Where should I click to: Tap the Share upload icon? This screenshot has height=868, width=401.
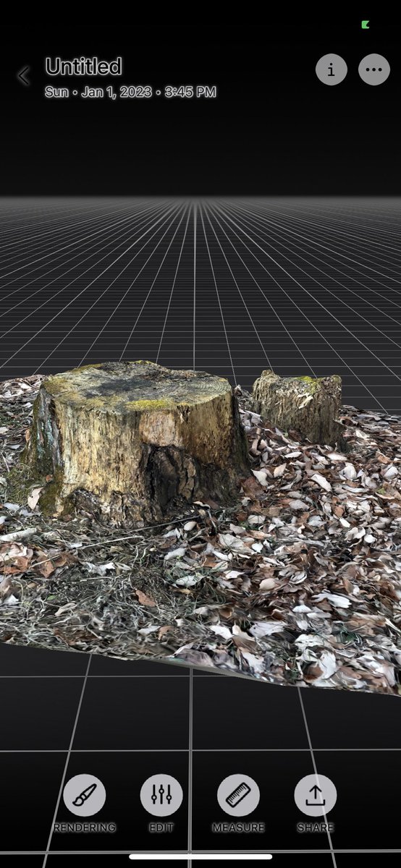coord(315,796)
